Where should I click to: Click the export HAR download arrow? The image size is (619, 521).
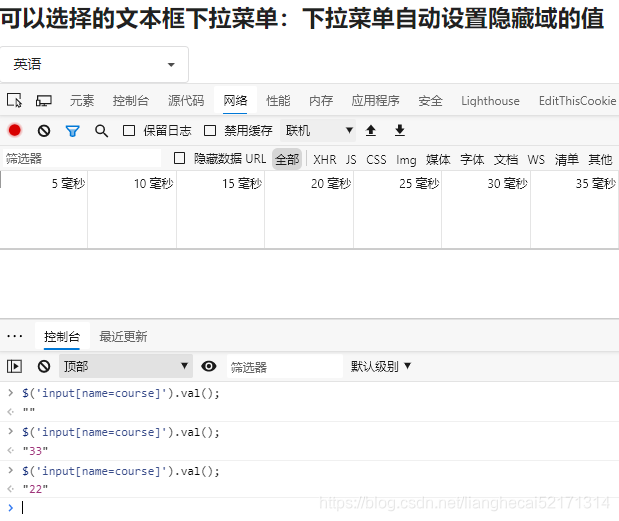point(400,130)
